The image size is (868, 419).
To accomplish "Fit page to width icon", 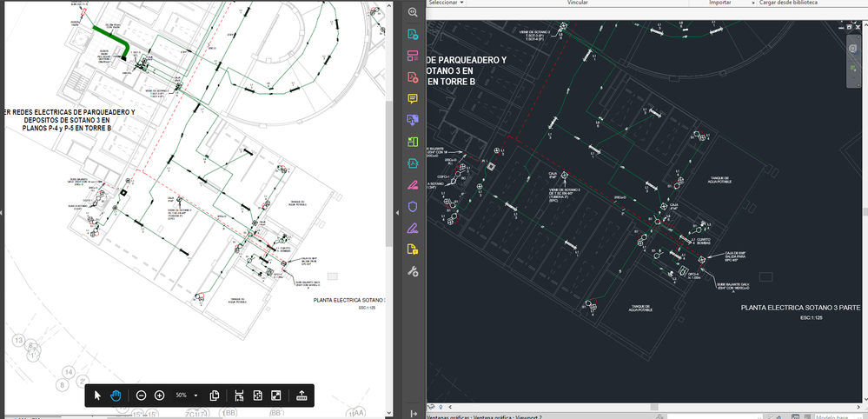I will coord(239,396).
